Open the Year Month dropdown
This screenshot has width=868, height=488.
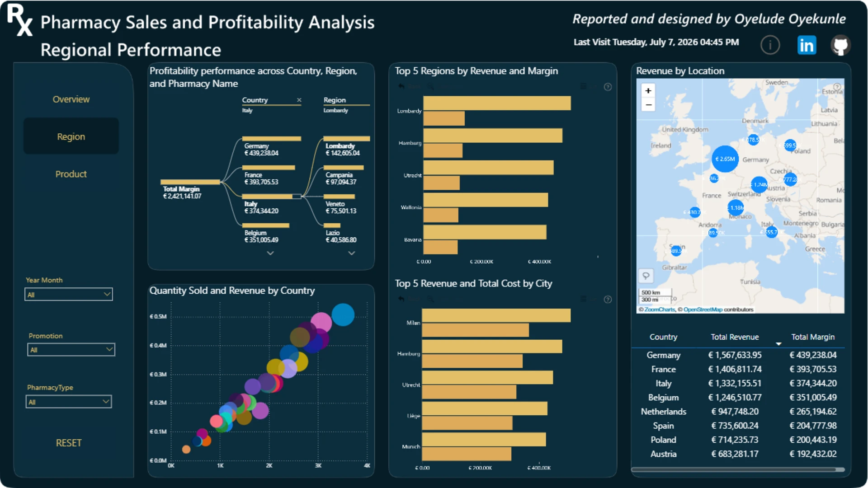pos(69,294)
